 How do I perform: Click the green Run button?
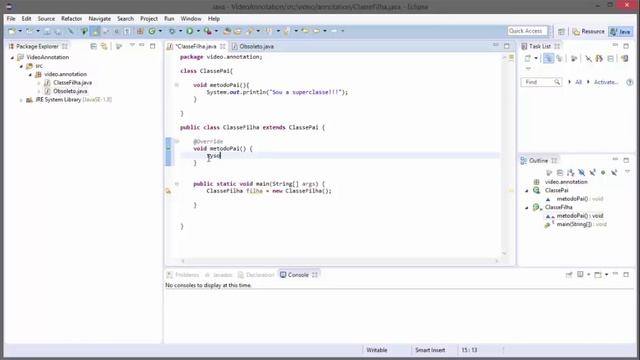click(x=190, y=31)
